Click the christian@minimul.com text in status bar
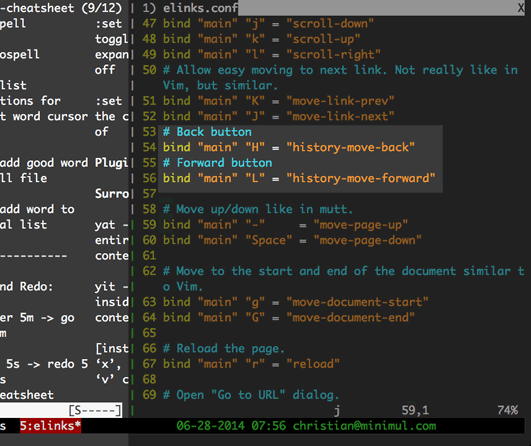 (x=364, y=426)
